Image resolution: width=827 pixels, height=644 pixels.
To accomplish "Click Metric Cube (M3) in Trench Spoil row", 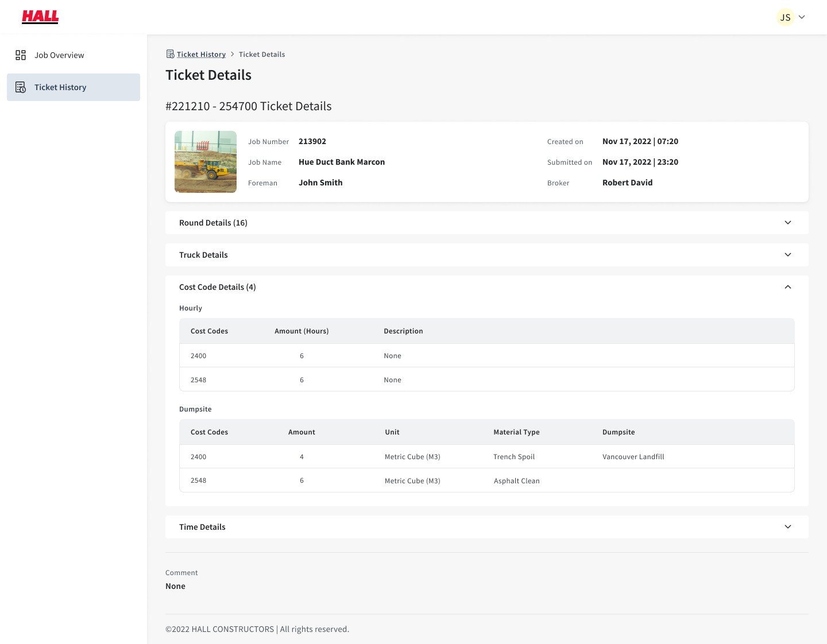I will tap(412, 457).
